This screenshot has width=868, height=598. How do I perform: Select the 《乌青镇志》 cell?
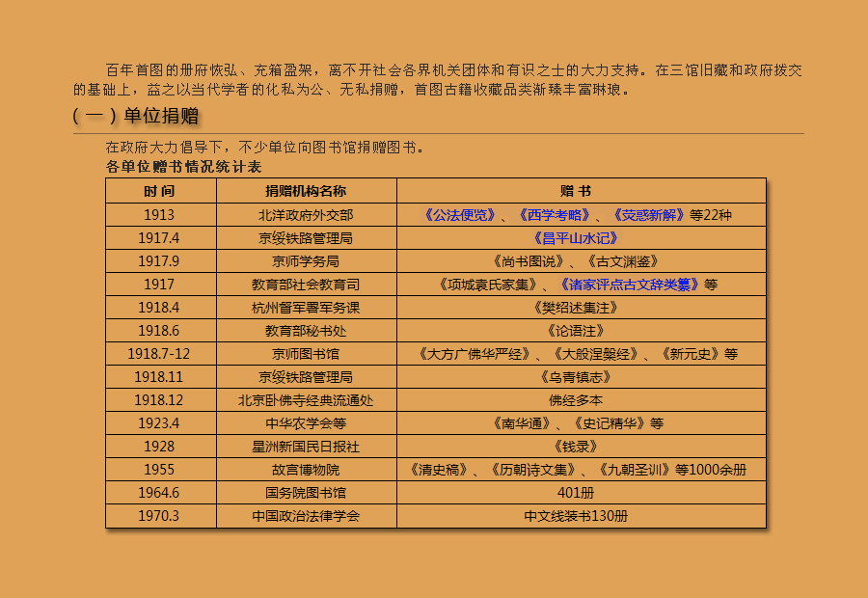point(582,377)
